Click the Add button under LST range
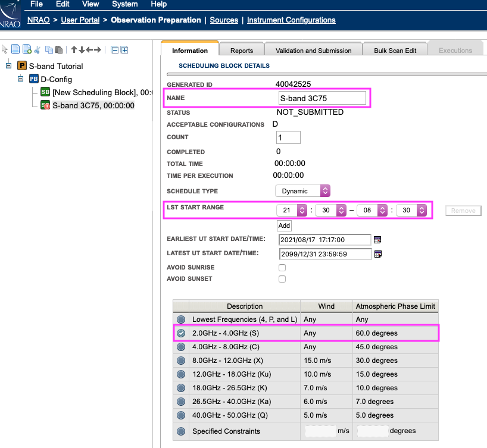This screenshot has height=448, width=487. 284,225
